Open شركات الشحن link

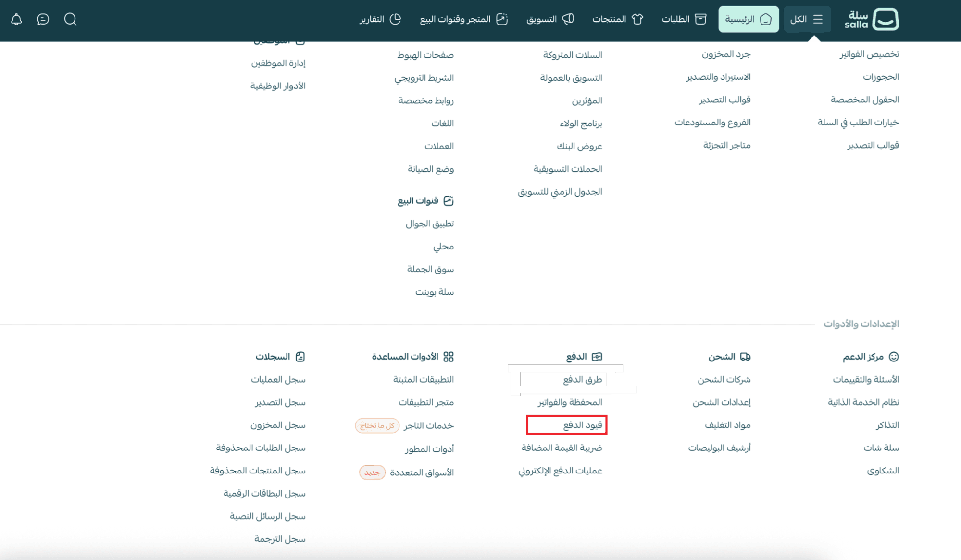point(724,379)
